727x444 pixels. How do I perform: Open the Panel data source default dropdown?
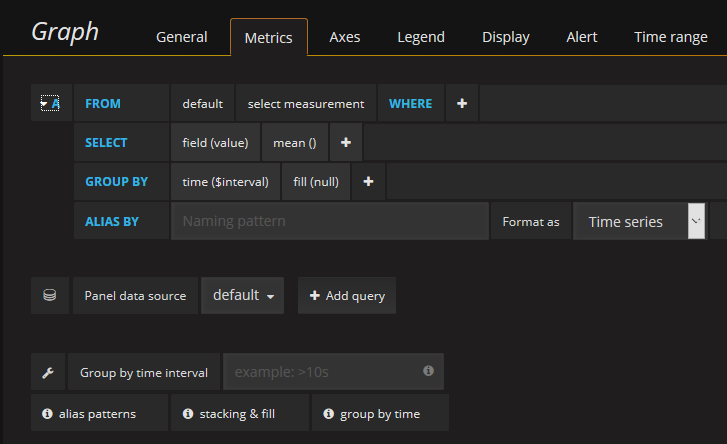coord(242,295)
